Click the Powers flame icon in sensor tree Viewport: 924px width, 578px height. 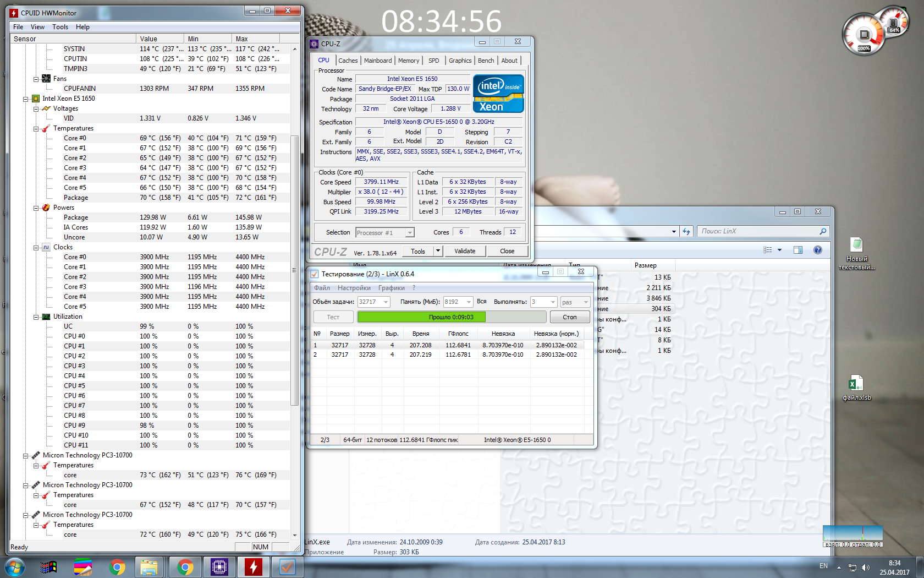pyautogui.click(x=46, y=208)
